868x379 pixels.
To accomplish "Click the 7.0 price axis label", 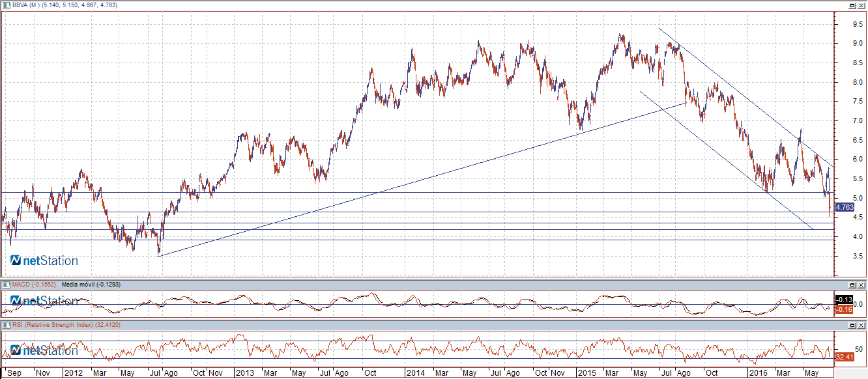I will 858,121.
